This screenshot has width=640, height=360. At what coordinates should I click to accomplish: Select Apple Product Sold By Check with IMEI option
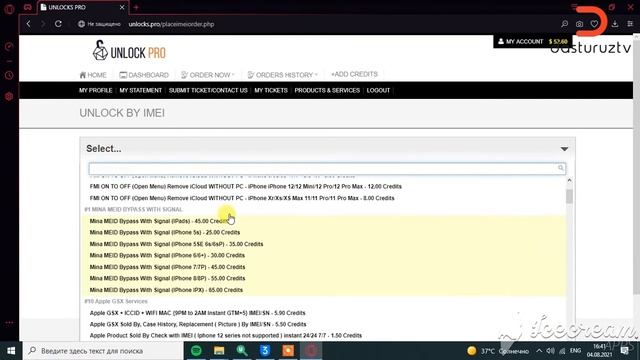click(x=226, y=336)
